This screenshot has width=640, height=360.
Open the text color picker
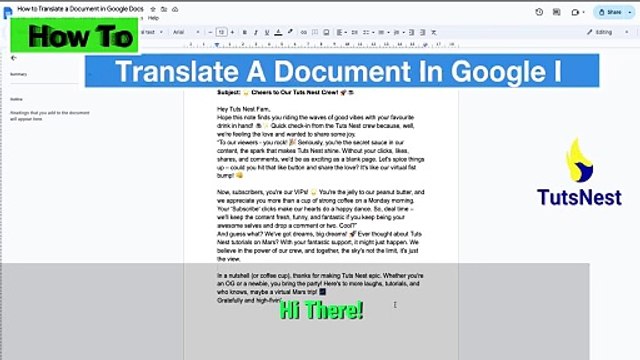coord(278,32)
